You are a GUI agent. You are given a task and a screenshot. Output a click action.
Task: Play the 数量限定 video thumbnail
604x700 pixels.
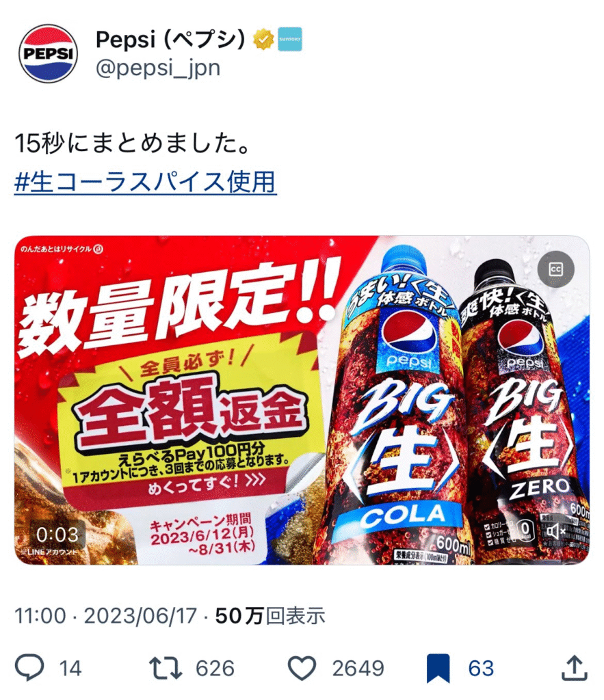pyautogui.click(x=302, y=401)
